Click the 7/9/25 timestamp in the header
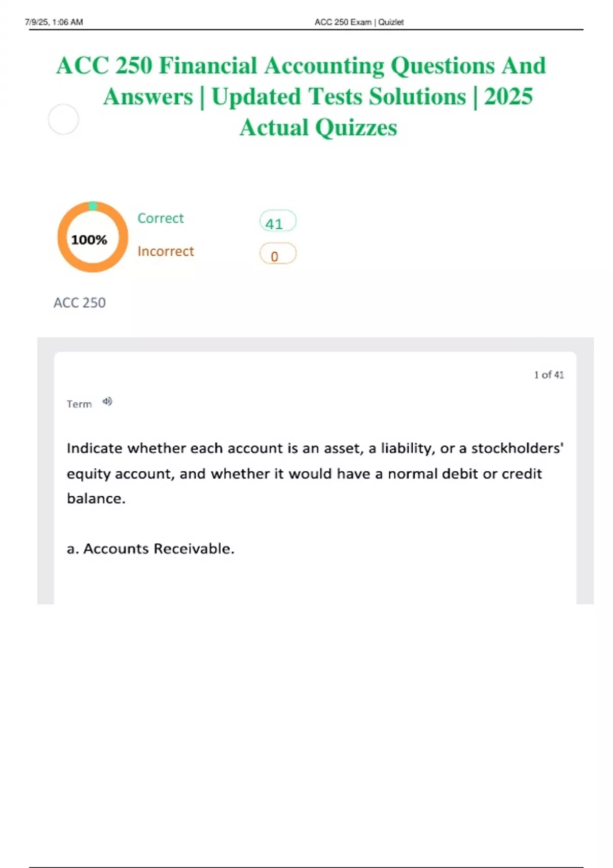This screenshot has width=613, height=868. pos(54,22)
